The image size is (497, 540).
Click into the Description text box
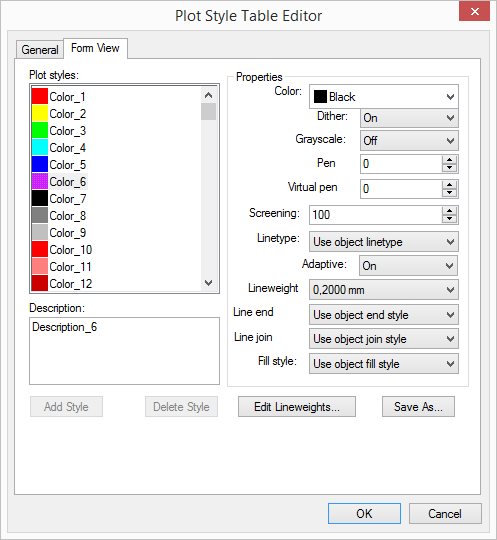click(x=124, y=351)
